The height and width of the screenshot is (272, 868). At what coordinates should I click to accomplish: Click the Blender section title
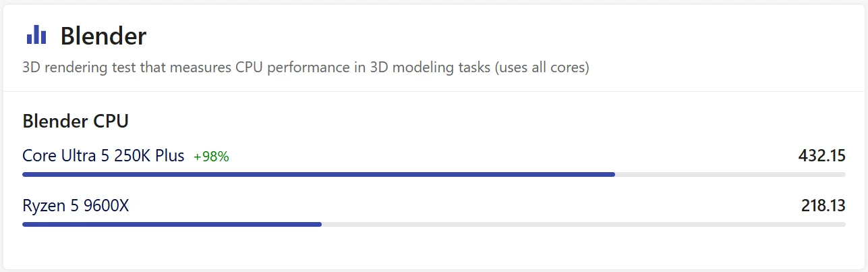click(x=103, y=36)
